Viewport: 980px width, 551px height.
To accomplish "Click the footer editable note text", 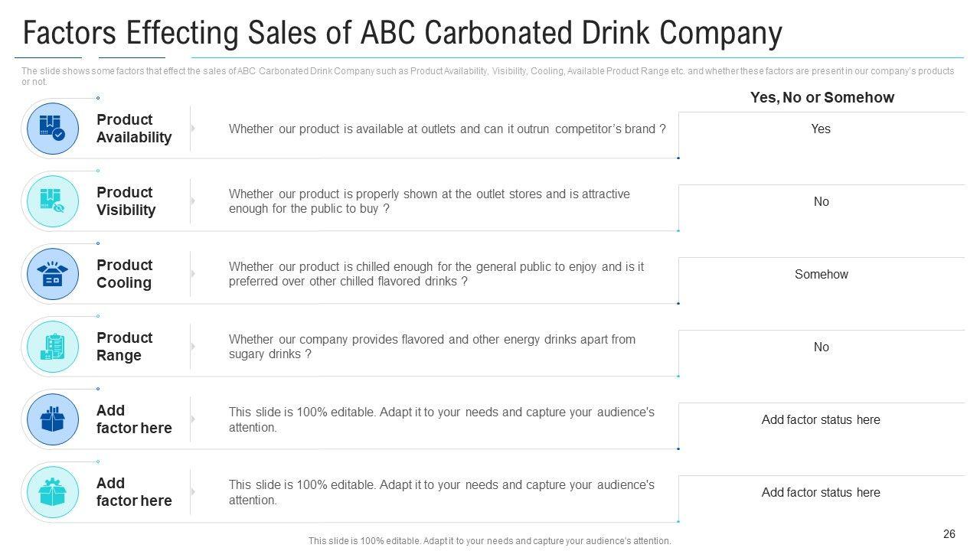I will [489, 541].
